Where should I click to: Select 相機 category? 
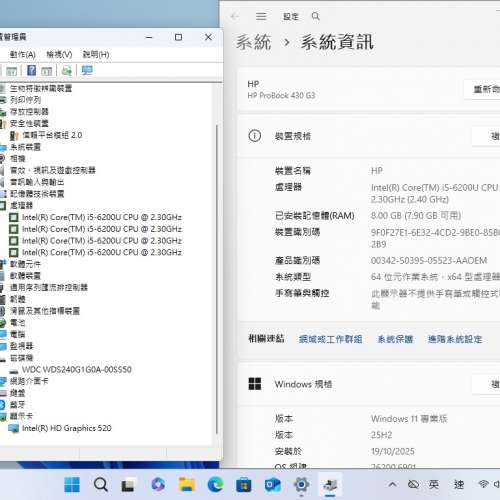tap(17, 158)
